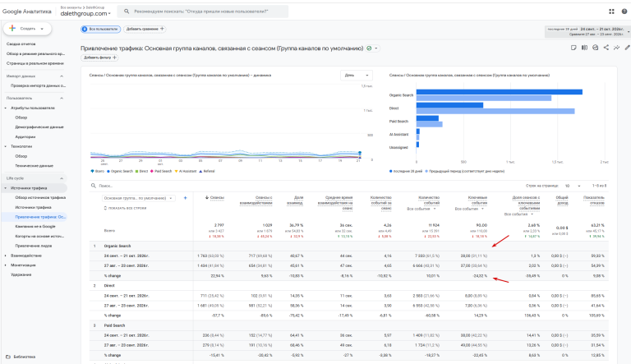Click the Library folder icon in the sidebar
The width and height of the screenshot is (631, 364).
[x=8, y=357]
